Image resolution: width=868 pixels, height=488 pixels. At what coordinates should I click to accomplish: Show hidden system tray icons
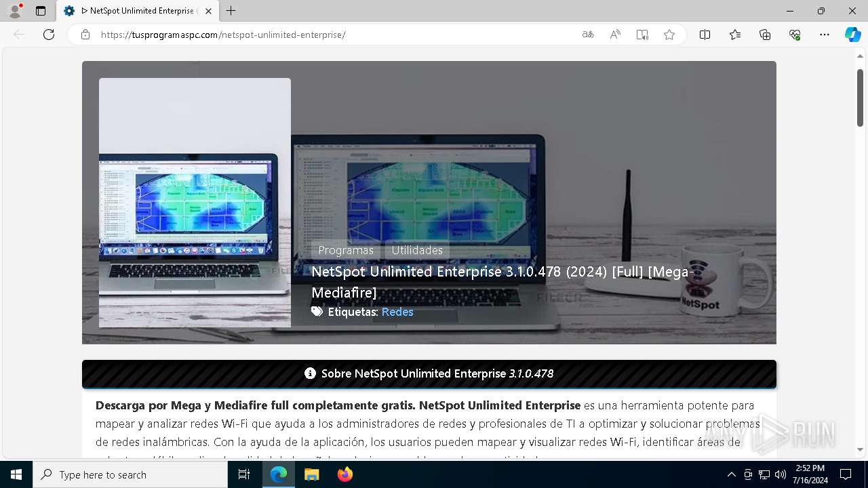coord(731,474)
